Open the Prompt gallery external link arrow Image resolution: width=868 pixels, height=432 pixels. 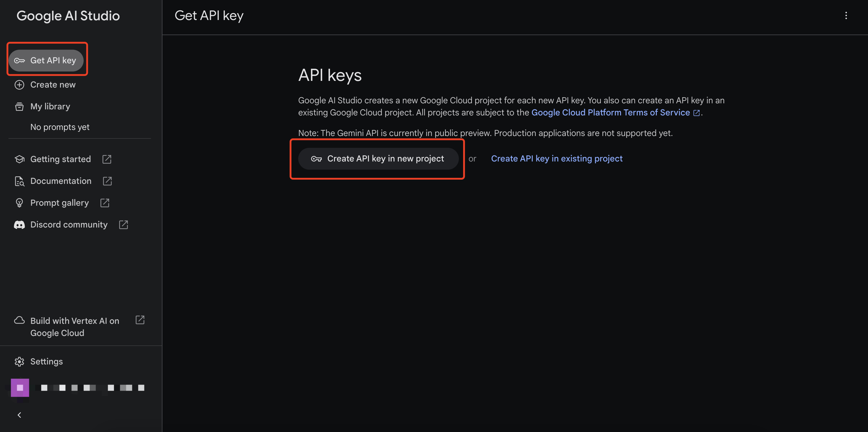105,203
